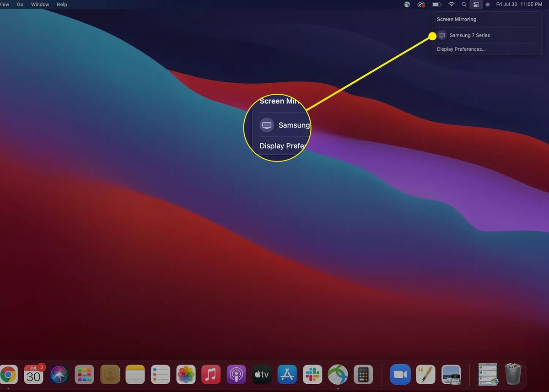Open Display Preferences link
The width and height of the screenshot is (549, 392).
click(461, 49)
